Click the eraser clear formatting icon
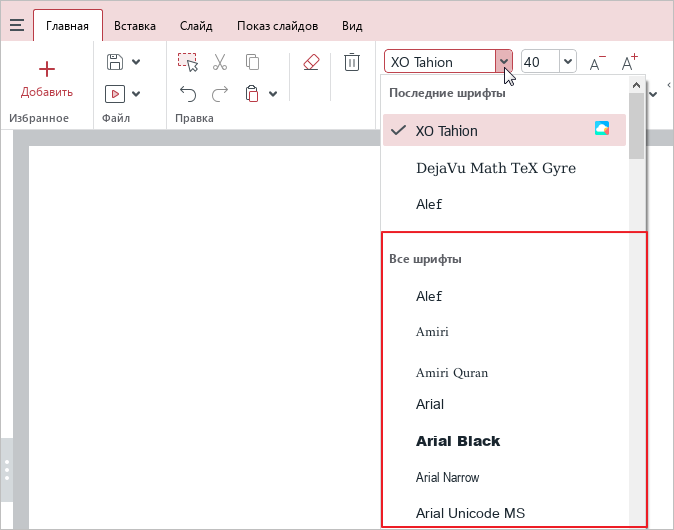The height and width of the screenshot is (530, 674). 310,62
